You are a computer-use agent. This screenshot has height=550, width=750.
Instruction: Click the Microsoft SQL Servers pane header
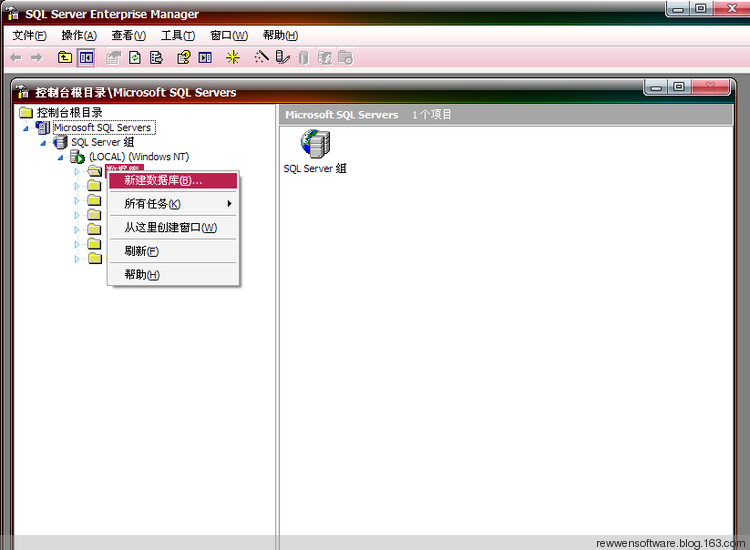[x=506, y=115]
